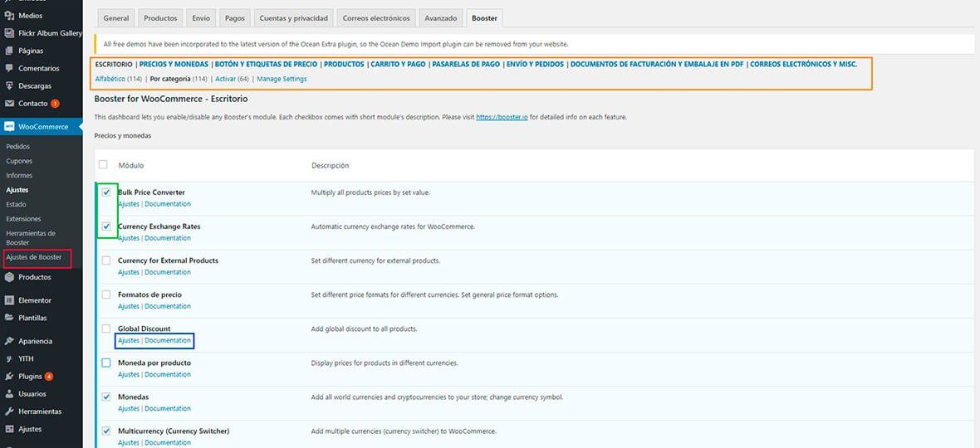Open Ajustes under Global Discount
980x448 pixels.
pyautogui.click(x=129, y=341)
